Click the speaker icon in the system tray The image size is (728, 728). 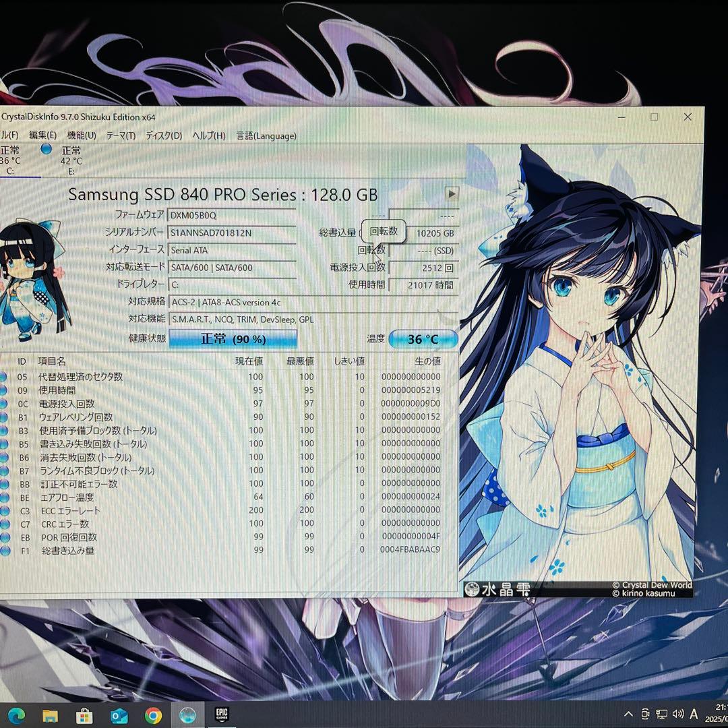pyautogui.click(x=677, y=714)
